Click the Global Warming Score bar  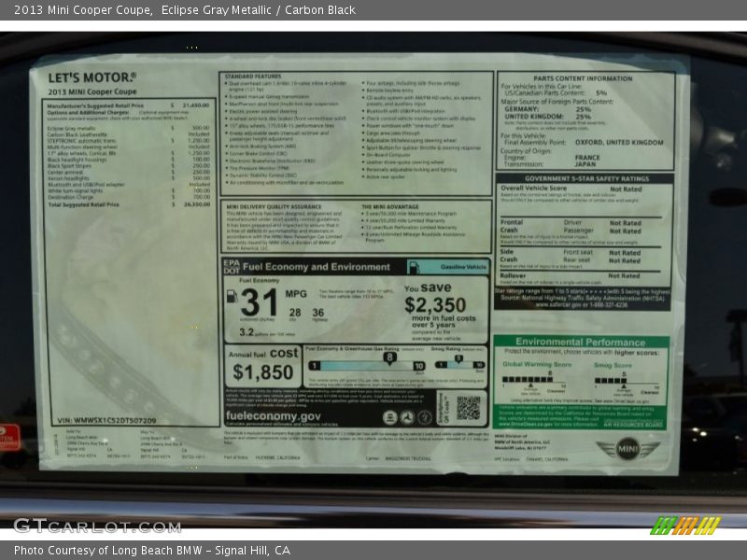coord(528,380)
